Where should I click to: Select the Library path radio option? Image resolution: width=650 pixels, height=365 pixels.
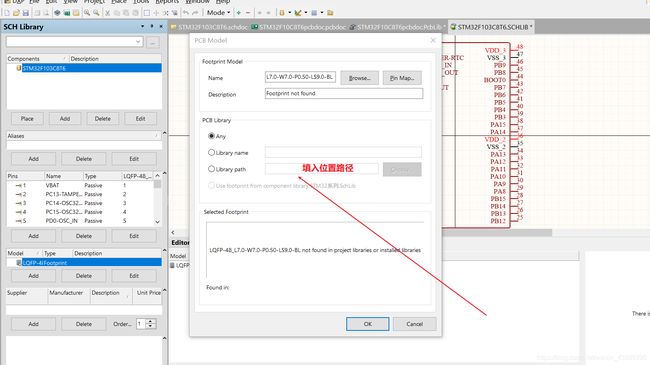[211, 169]
